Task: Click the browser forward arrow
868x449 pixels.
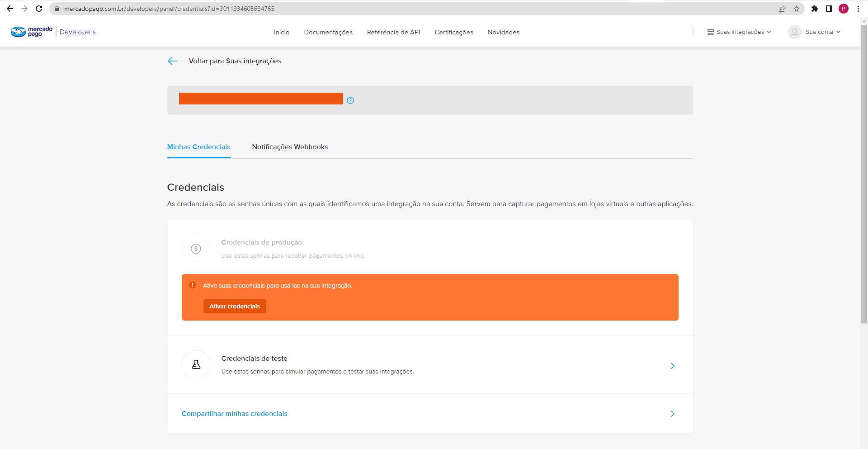Action: 24,9
